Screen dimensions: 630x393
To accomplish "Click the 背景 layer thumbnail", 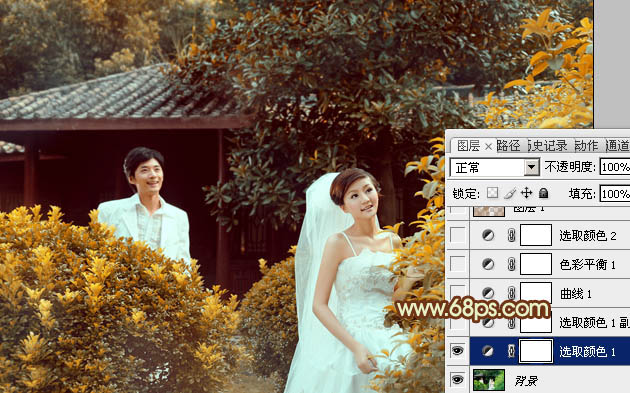I will (x=489, y=380).
